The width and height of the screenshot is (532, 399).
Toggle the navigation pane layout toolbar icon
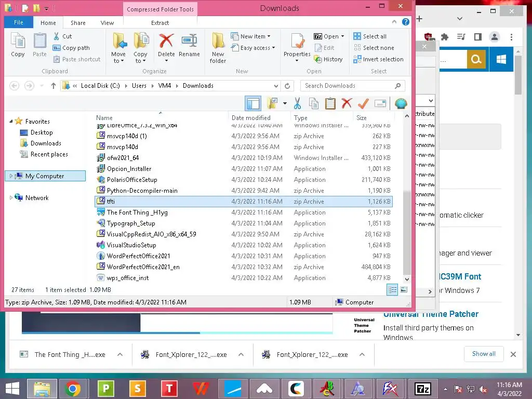[x=253, y=103]
